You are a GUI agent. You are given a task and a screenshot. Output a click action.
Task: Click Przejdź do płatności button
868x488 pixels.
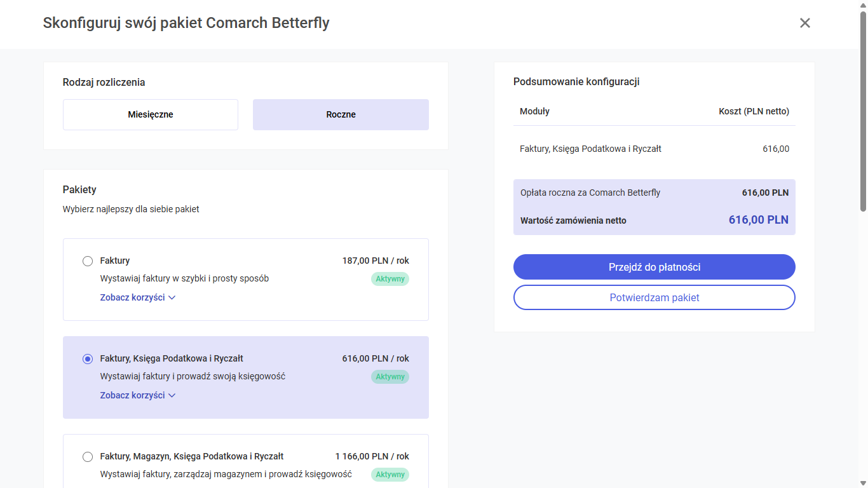pyautogui.click(x=654, y=267)
